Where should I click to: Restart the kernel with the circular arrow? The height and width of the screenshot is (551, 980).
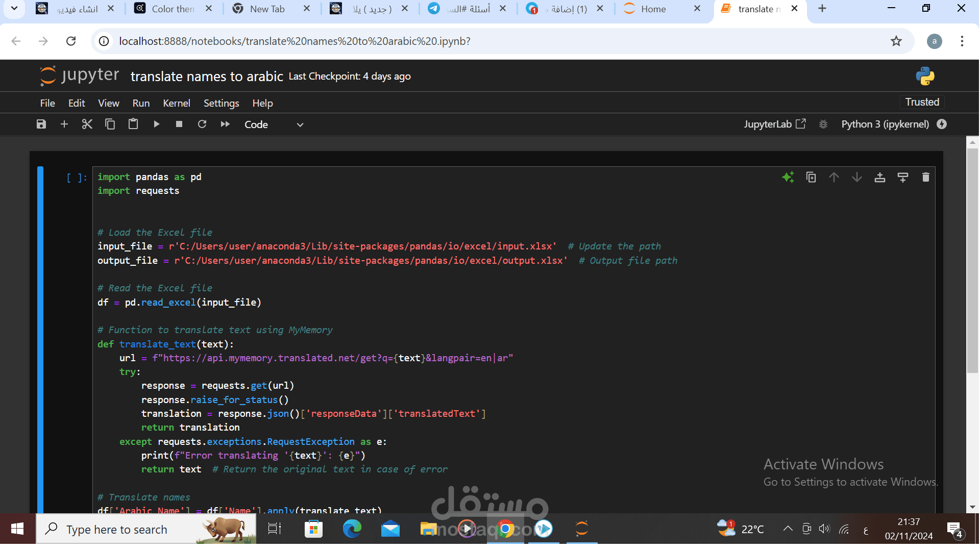coord(202,124)
